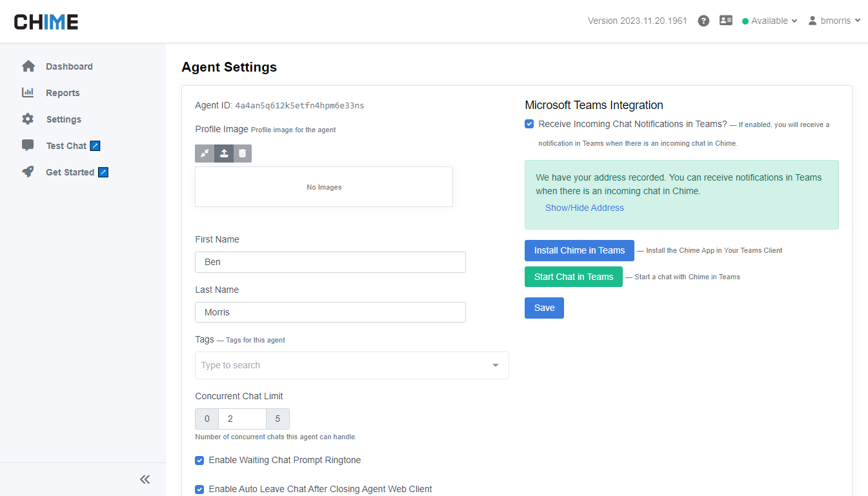The height and width of the screenshot is (496, 868).
Task: Click the No Images upload area
Action: click(324, 187)
